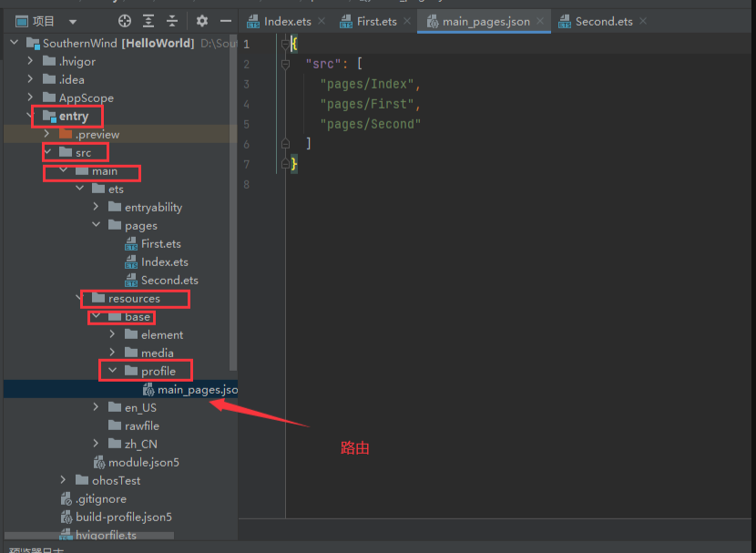Select the rawfile folder
This screenshot has height=553, width=756.
pos(141,425)
